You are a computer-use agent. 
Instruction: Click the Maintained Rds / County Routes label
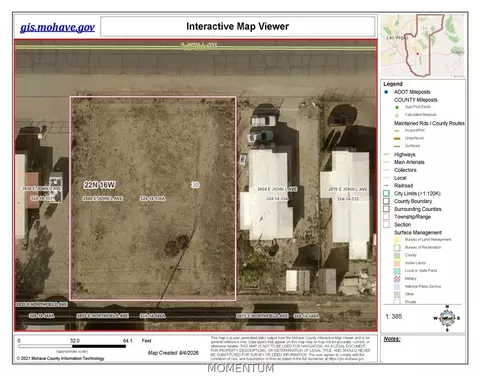pos(429,123)
